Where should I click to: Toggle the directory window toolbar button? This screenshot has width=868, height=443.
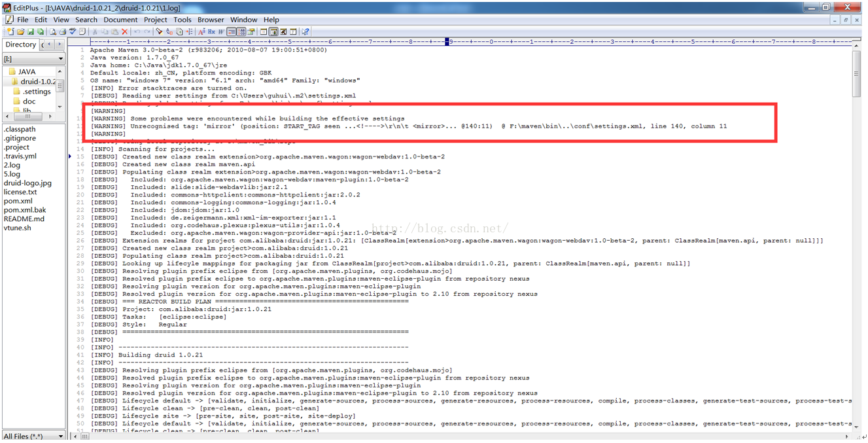[273, 31]
